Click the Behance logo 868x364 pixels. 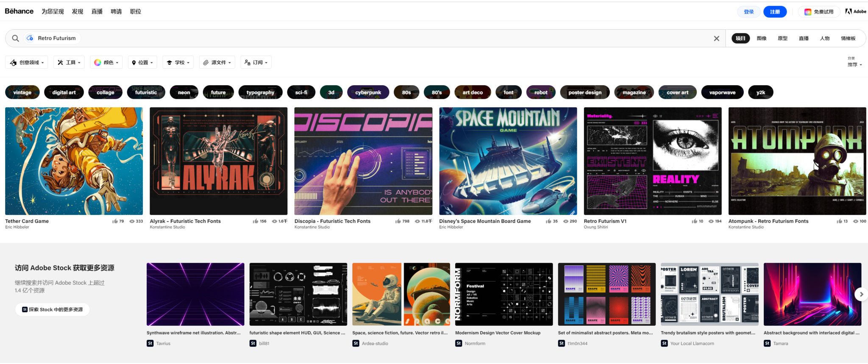tap(19, 11)
